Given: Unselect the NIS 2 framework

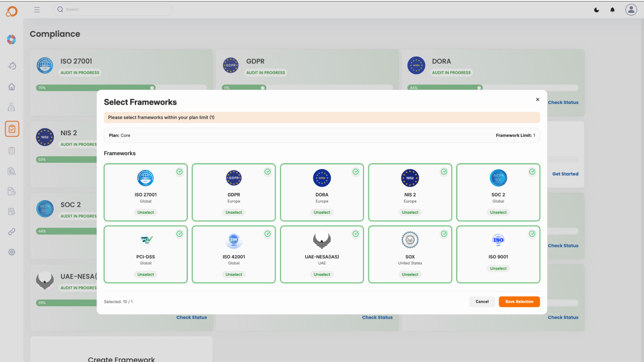Looking at the screenshot, I should click(x=410, y=212).
